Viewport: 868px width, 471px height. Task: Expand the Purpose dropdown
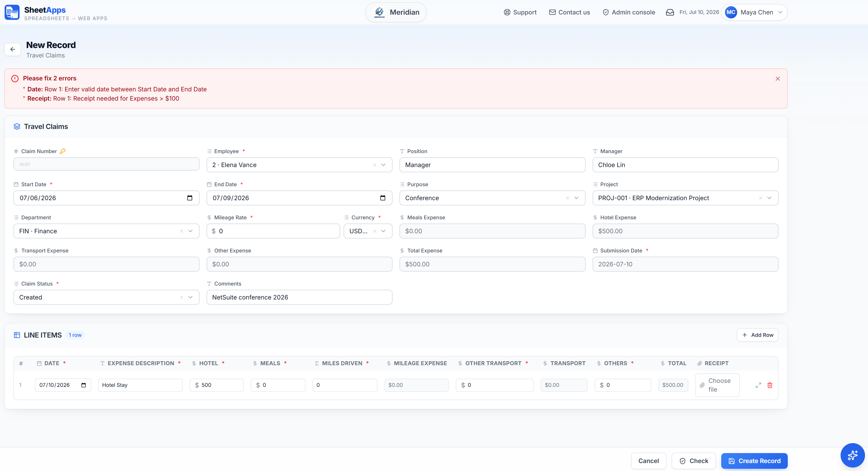point(576,198)
